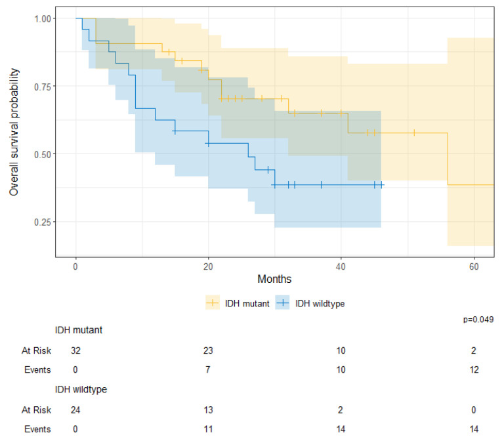
Task: Click the 0.25 y-axis tick label
Action: (x=43, y=222)
